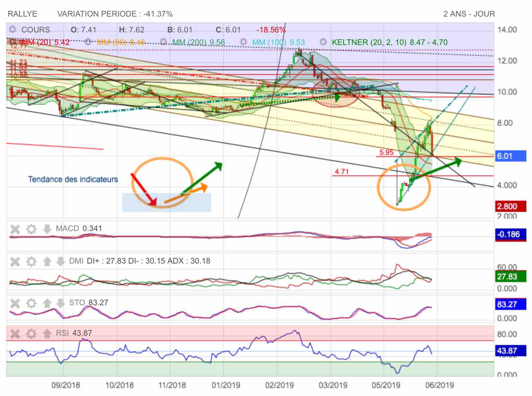The image size is (532, 396).
Task: Remove the RSI indicator panel
Action: tap(15, 333)
